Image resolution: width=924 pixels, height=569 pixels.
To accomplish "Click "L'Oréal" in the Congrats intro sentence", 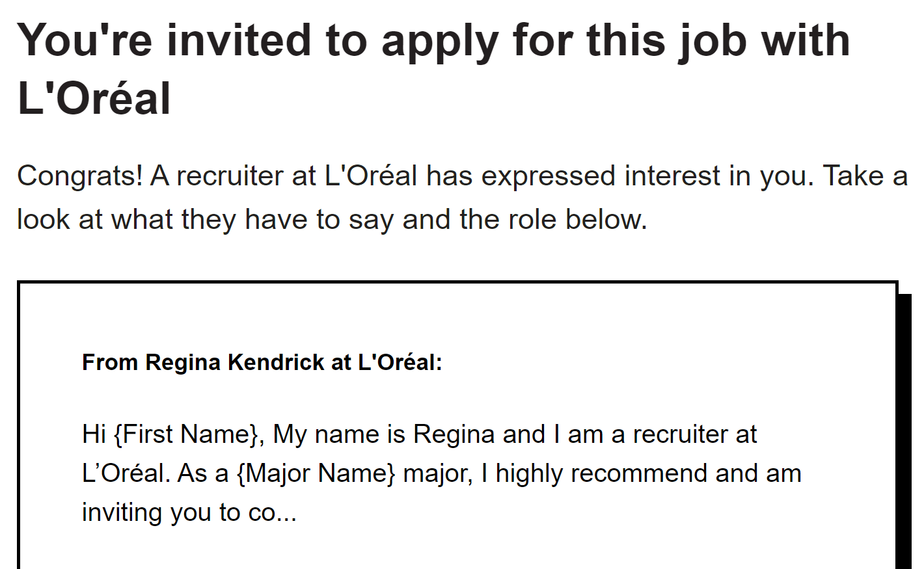I will [371, 176].
